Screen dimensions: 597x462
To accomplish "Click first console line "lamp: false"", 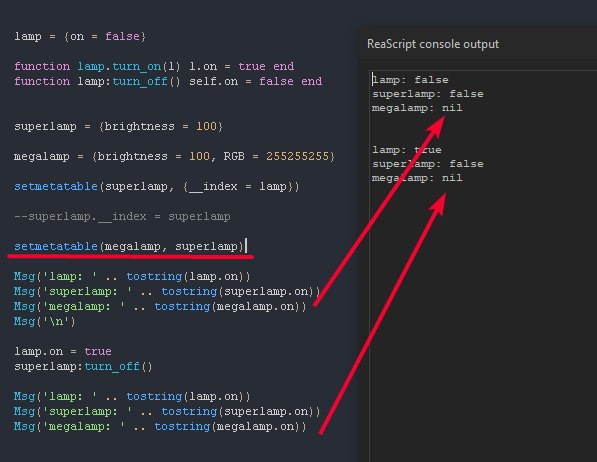I will point(410,80).
